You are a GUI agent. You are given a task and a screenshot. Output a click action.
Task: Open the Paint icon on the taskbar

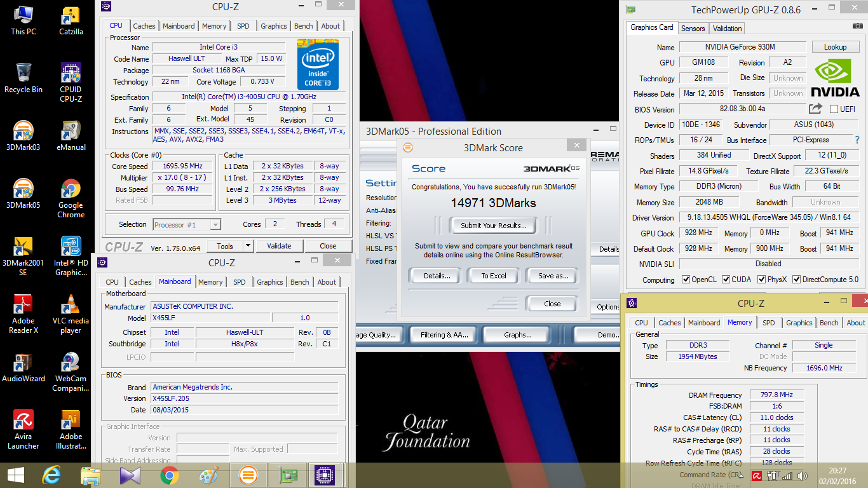208,475
